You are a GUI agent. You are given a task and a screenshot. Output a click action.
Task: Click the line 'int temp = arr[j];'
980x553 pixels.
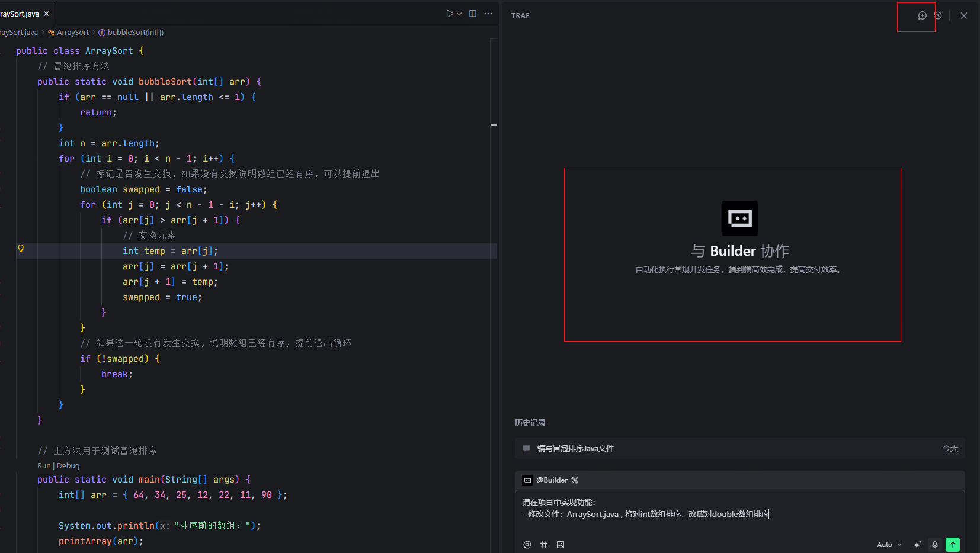(x=171, y=251)
